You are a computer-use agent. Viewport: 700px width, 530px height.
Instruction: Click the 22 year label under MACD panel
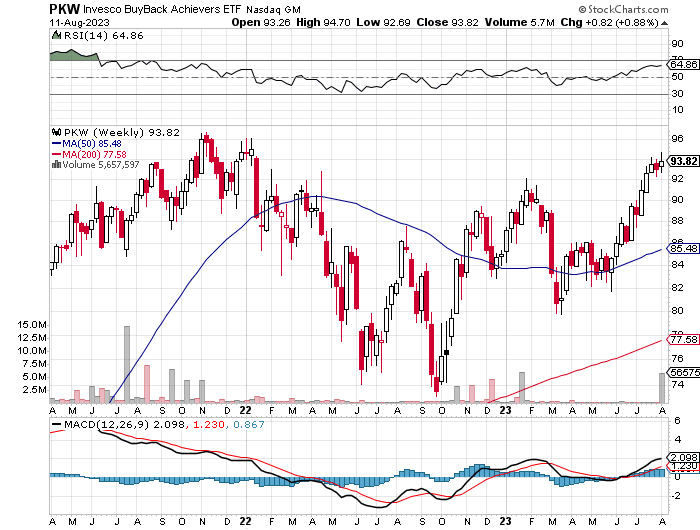(x=246, y=522)
